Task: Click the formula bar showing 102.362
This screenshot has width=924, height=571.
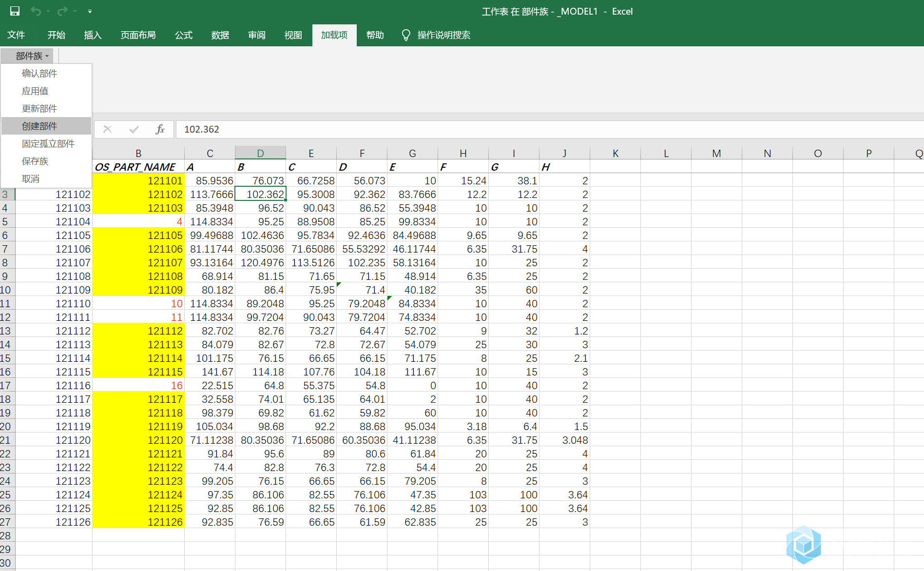Action: point(549,129)
